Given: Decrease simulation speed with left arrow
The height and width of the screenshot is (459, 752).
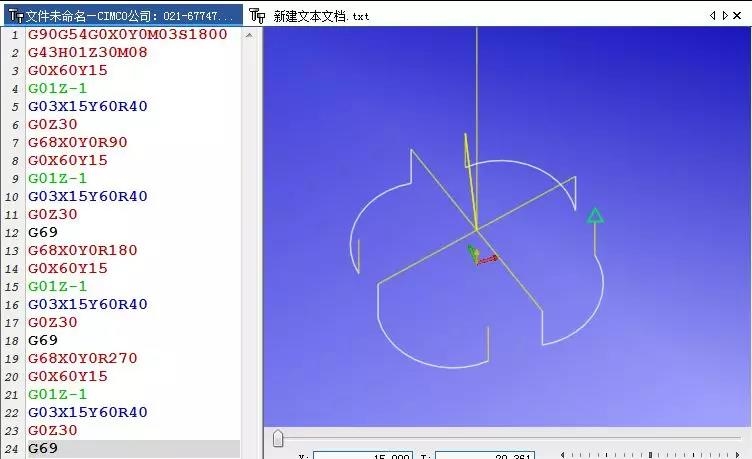Looking at the screenshot, I should pyautogui.click(x=563, y=455).
